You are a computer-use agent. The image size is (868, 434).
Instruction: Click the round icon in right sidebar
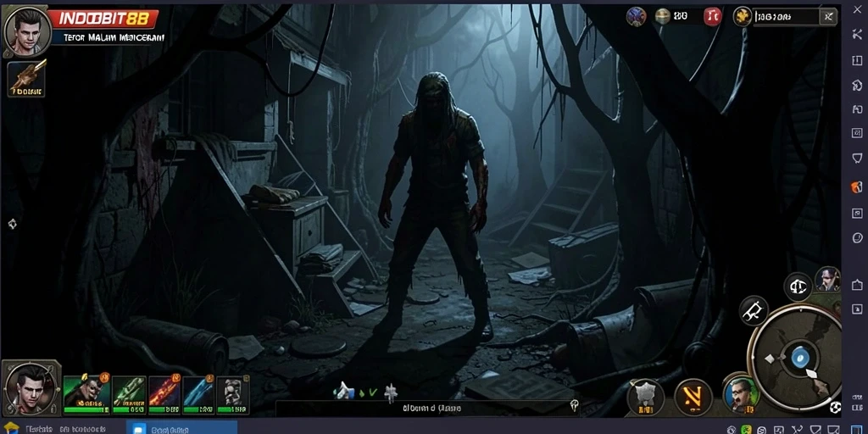tap(856, 238)
